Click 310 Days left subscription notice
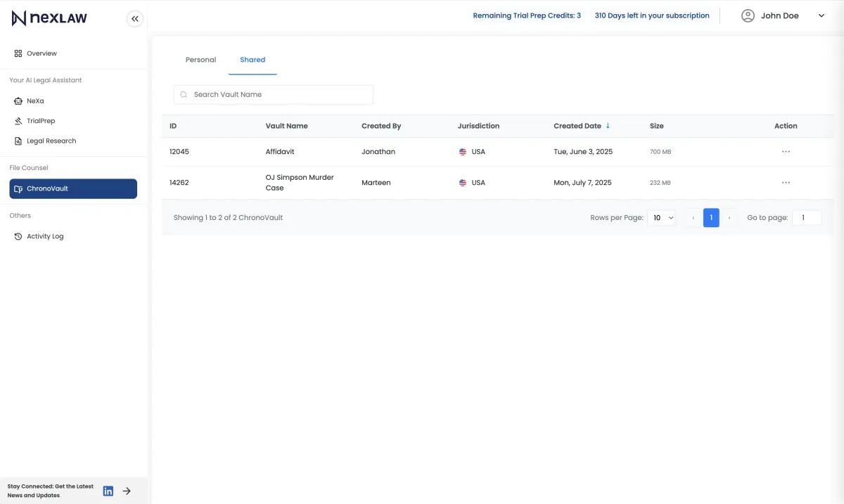Viewport: 844px width, 504px height. pos(652,15)
